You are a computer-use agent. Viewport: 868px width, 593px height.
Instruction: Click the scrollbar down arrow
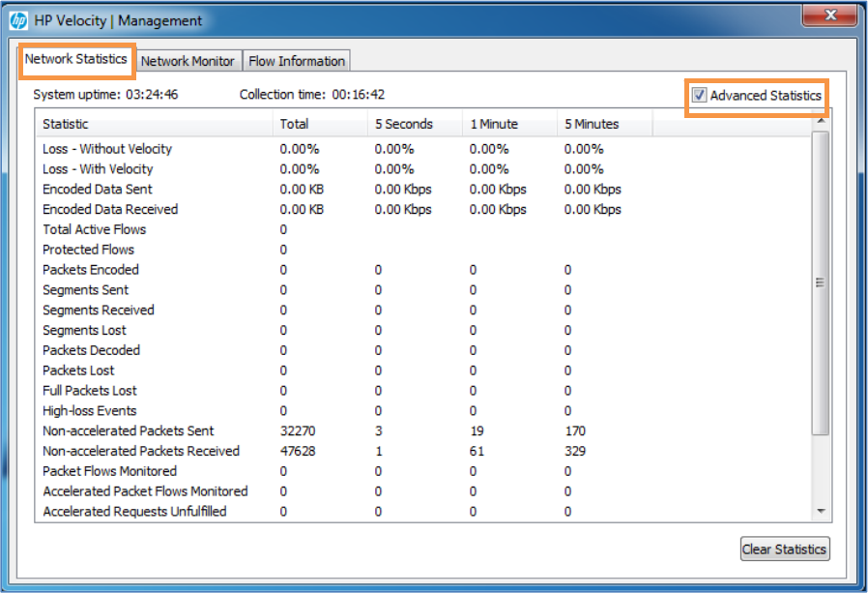821,511
